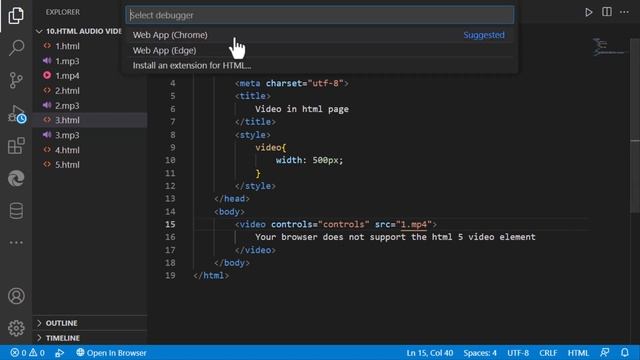Click the Run play icon in editor toolbar
The width and height of the screenshot is (640, 360).
(x=588, y=12)
